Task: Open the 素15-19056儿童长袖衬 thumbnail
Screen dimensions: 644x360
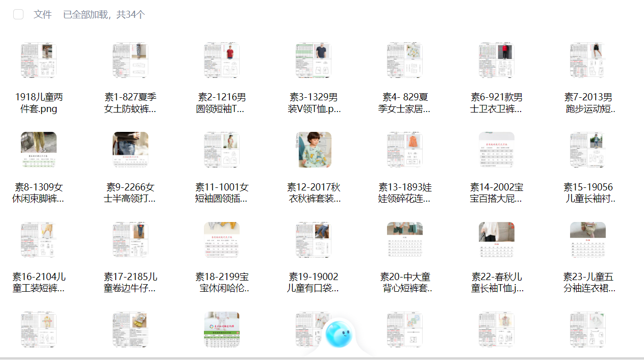Action: click(x=588, y=150)
